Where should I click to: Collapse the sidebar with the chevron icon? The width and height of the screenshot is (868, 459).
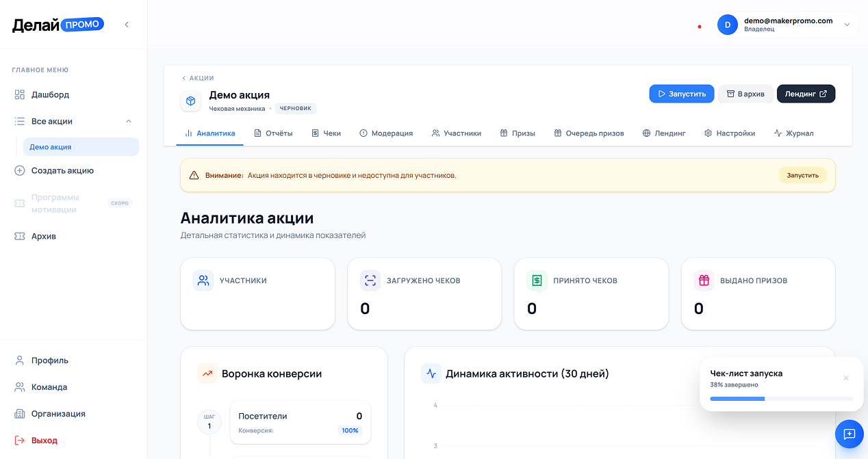coord(127,25)
